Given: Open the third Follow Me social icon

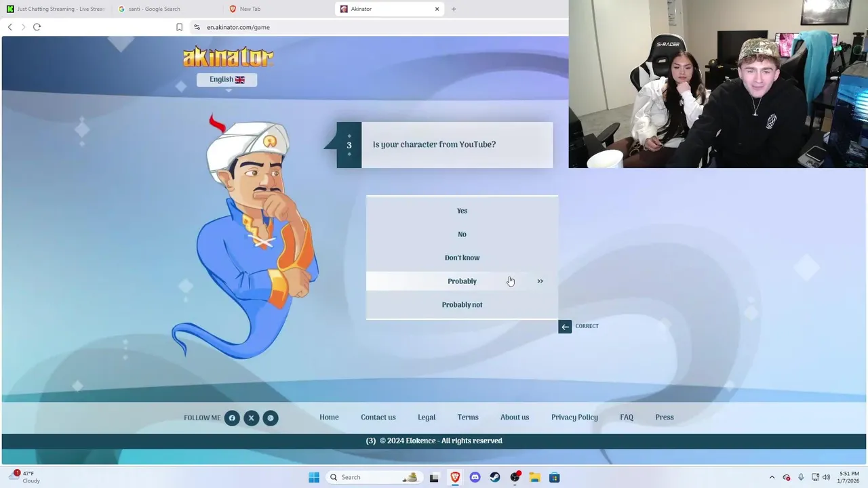Looking at the screenshot, I should [271, 418].
